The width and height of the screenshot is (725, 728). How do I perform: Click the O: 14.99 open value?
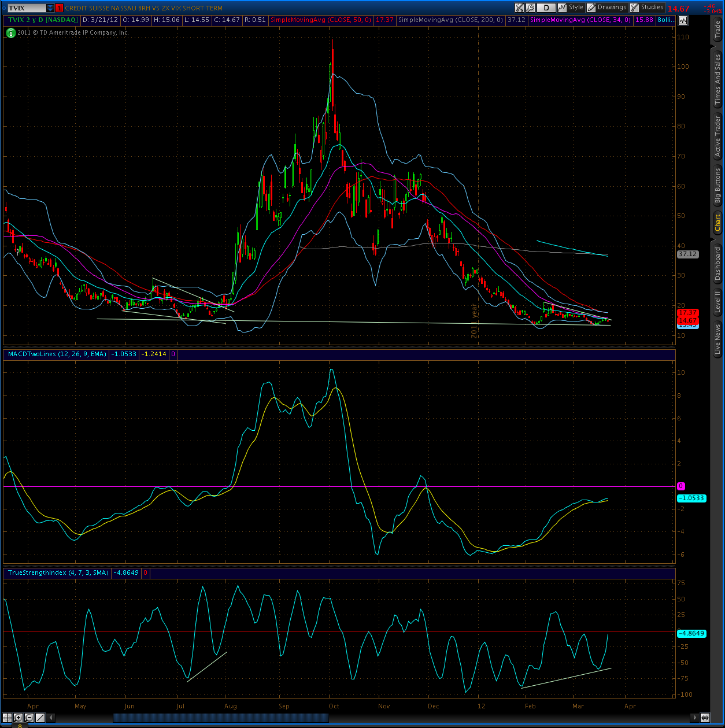pyautogui.click(x=135, y=20)
